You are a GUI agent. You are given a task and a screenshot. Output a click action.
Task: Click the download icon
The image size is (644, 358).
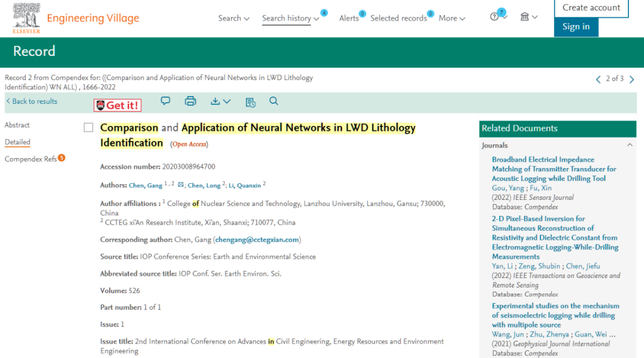[x=215, y=101]
